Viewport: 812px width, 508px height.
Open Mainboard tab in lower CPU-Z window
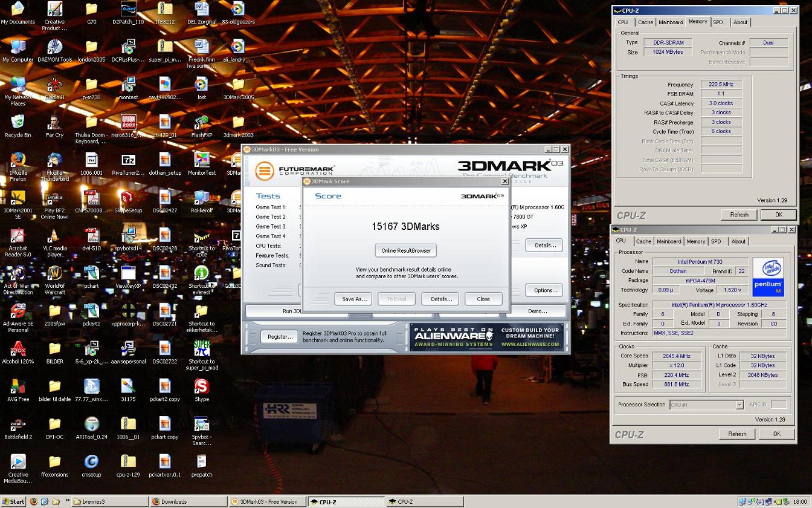tap(669, 241)
